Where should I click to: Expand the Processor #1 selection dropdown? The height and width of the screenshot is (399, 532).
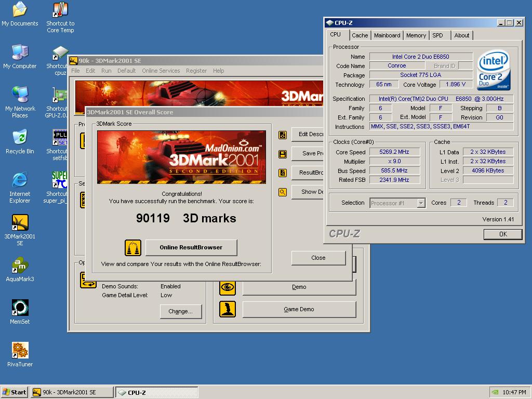421,203
